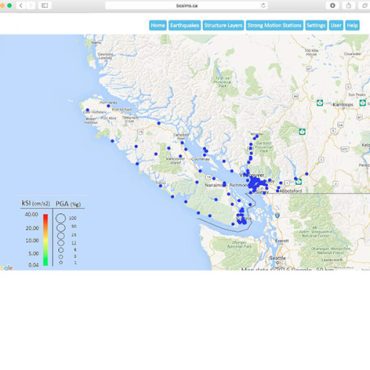Open the Strong Motion Stations menu
The width and height of the screenshot is (370, 370).
pos(275,26)
